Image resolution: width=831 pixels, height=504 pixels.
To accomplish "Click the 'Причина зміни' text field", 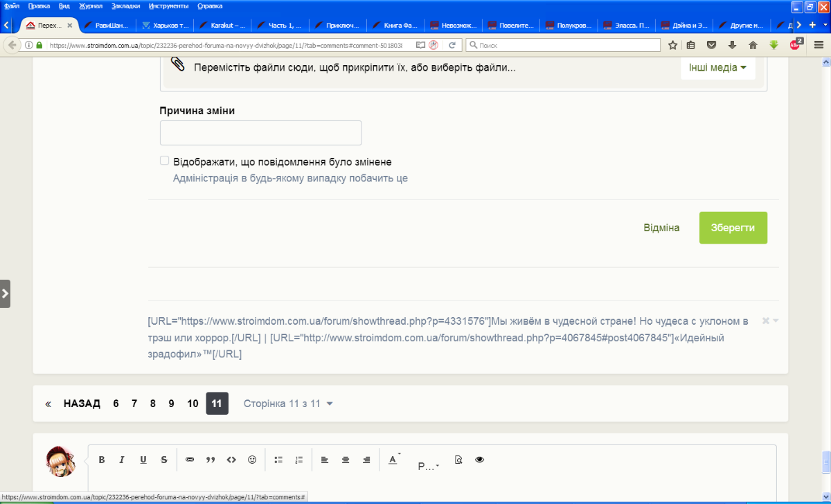I will click(x=260, y=133).
